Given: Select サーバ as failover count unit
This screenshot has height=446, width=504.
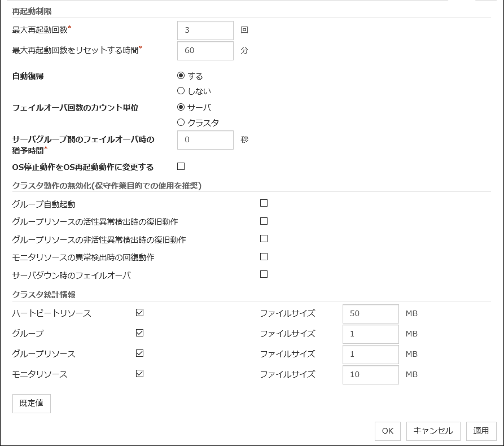Looking at the screenshot, I should (x=181, y=107).
